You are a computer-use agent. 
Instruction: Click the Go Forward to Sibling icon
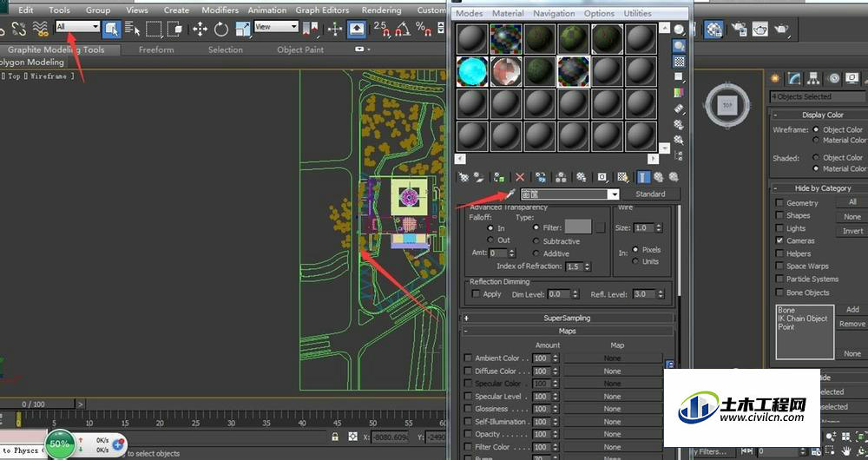tap(674, 177)
